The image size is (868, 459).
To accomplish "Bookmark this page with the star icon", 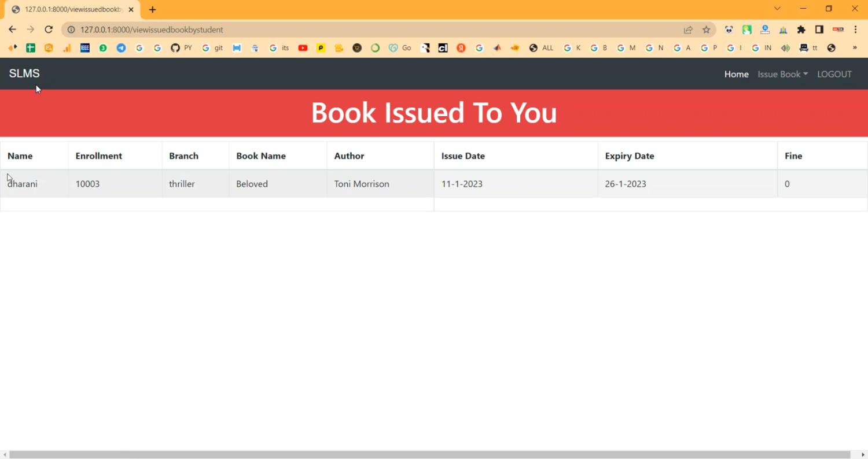I will click(706, 29).
